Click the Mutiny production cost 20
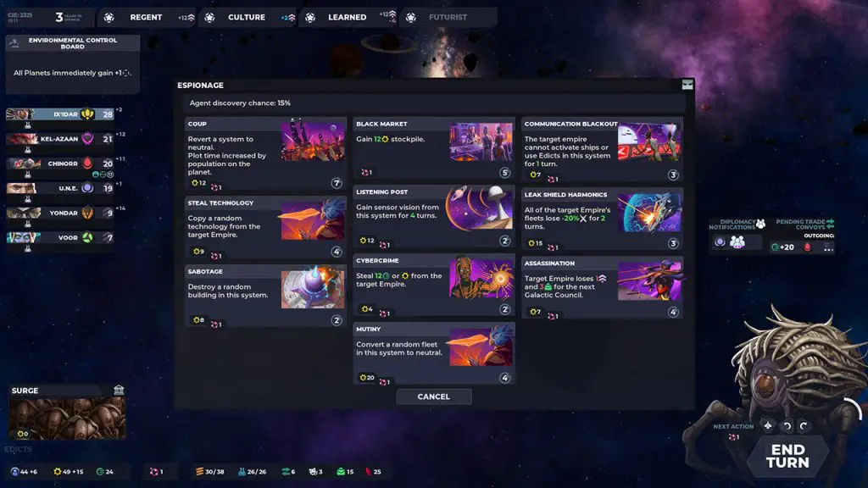The height and width of the screenshot is (488, 868). tap(367, 377)
